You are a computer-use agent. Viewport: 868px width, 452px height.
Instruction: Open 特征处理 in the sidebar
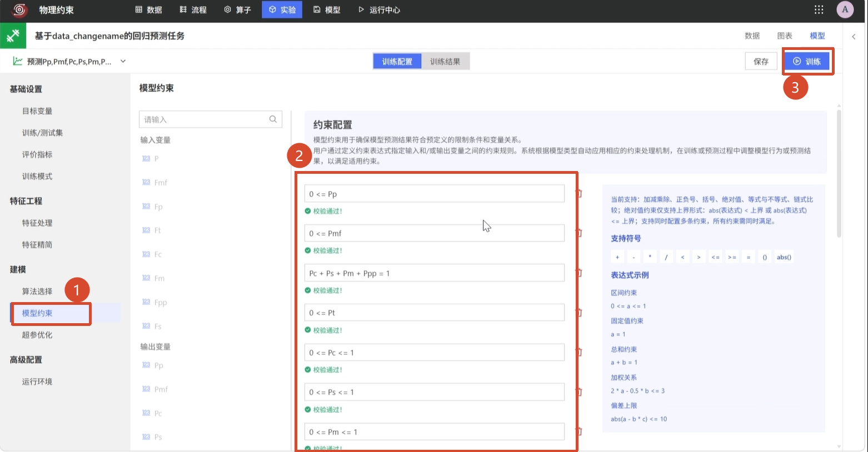pos(37,223)
